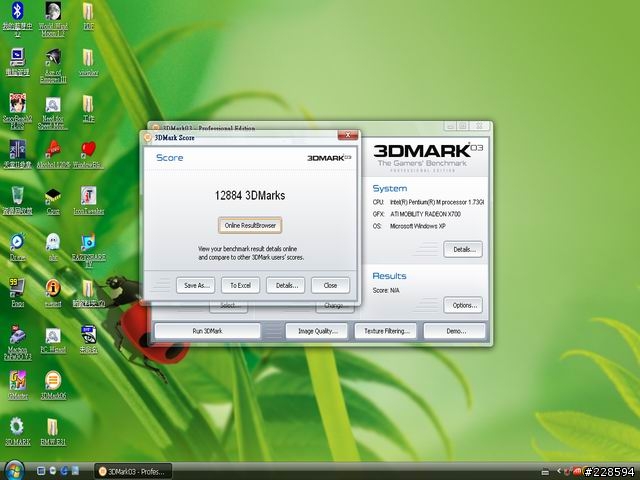
Task: Open the orange info shortcut icon
Action: [x=53, y=292]
